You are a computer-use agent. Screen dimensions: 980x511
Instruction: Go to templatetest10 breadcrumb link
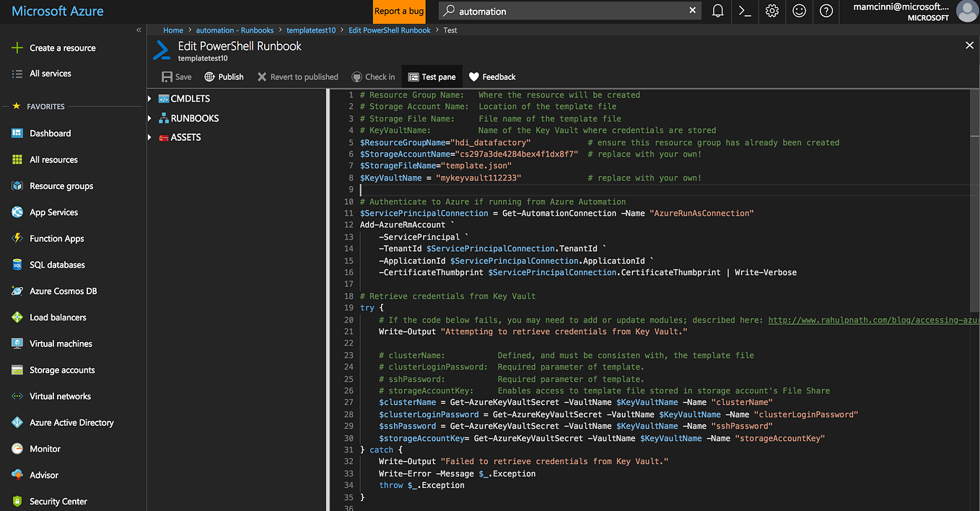tap(310, 30)
